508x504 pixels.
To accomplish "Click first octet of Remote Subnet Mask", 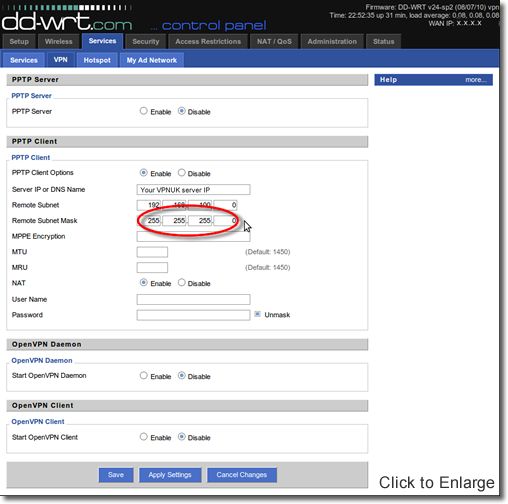I will pos(149,221).
